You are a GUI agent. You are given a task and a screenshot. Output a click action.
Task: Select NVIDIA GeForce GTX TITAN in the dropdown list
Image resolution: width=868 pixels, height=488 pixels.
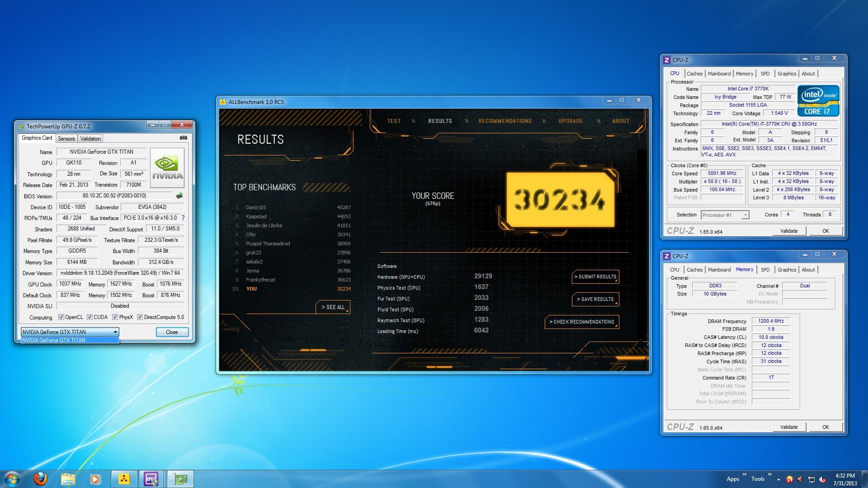point(70,340)
